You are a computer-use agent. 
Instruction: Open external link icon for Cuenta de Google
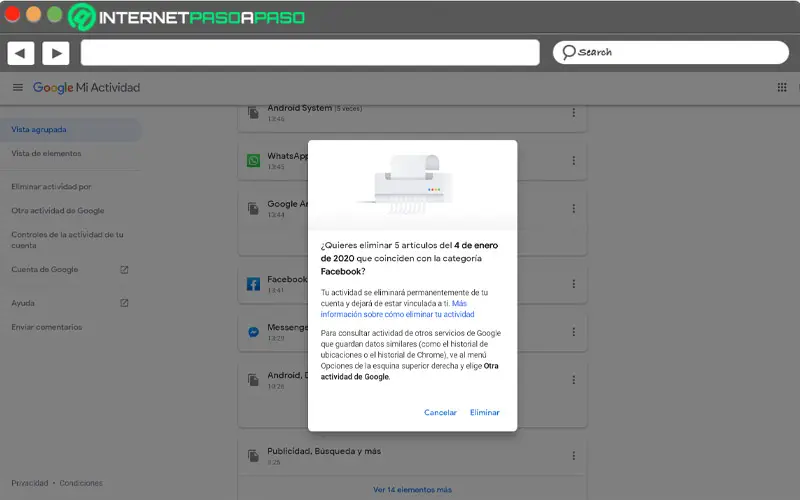tap(124, 269)
